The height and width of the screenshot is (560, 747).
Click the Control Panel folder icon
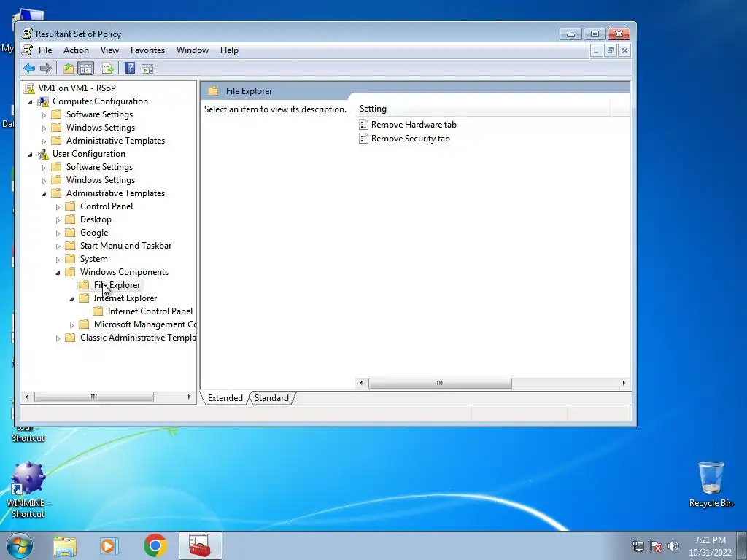[x=70, y=206]
